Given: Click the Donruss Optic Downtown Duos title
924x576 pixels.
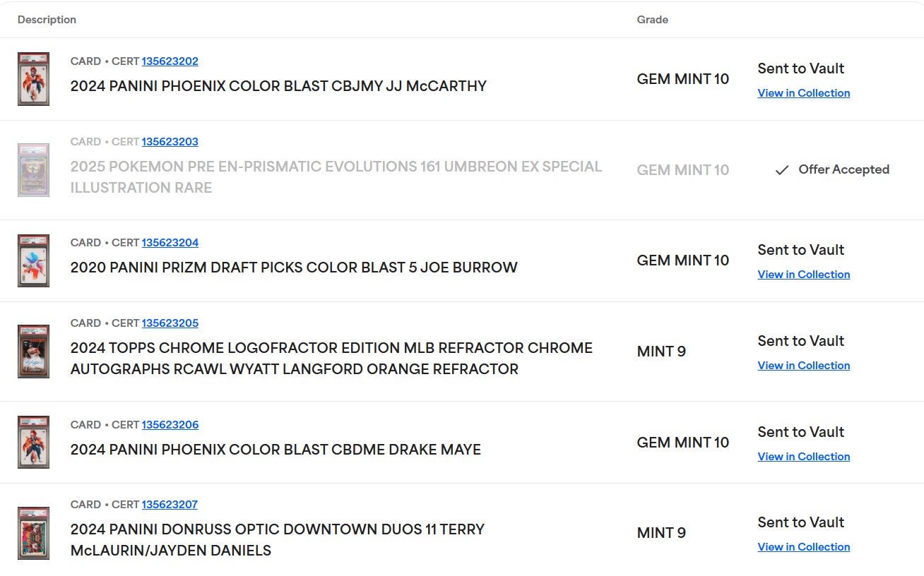Looking at the screenshot, I should 277,540.
